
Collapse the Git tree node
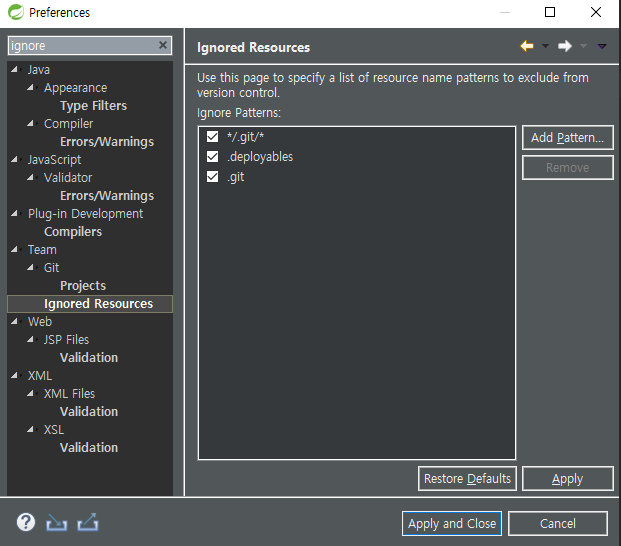30,268
